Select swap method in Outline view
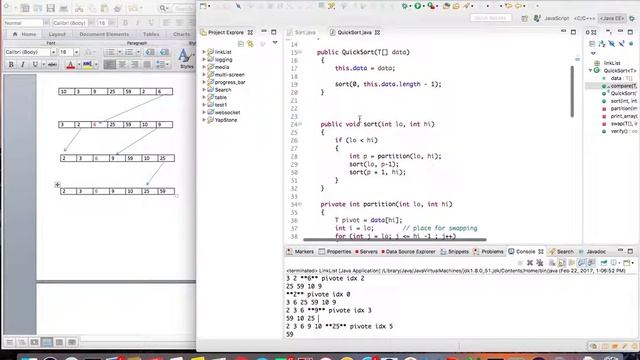This screenshot has width=640, height=360. pos(623,124)
